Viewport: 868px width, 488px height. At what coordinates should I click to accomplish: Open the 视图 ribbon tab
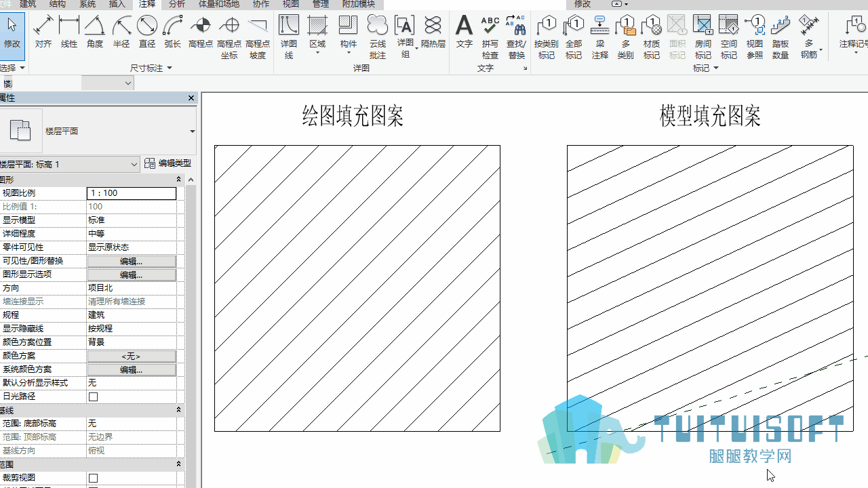[x=290, y=4]
